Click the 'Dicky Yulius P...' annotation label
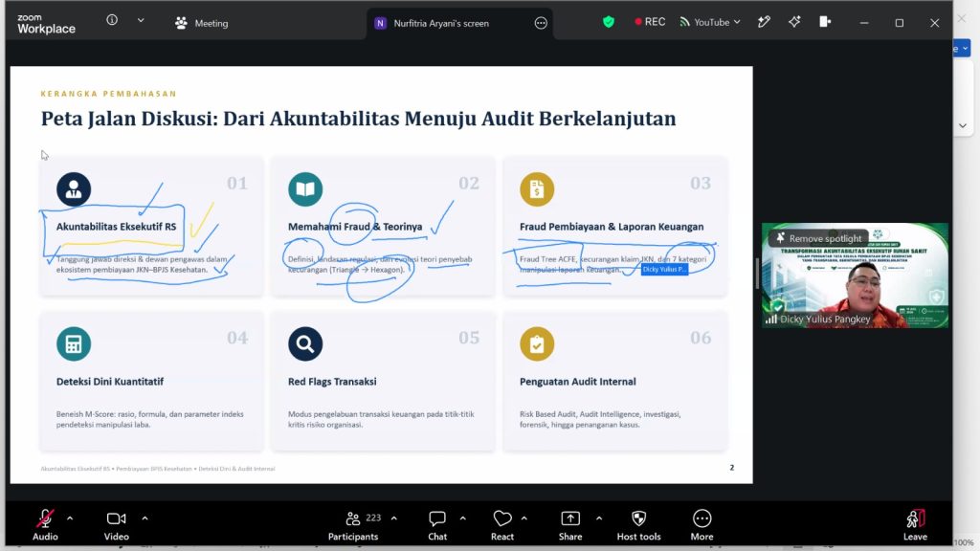This screenshot has width=980, height=551. (664, 269)
